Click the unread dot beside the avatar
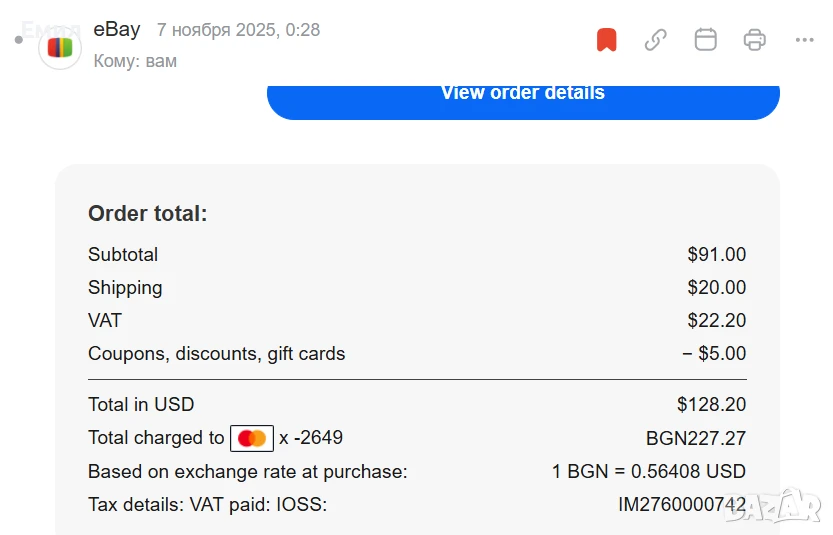Viewport: 833px width, 535px height. (19, 40)
